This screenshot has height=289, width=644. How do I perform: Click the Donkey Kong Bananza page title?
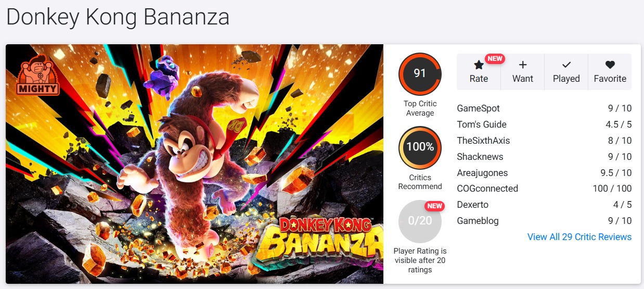coord(118,17)
